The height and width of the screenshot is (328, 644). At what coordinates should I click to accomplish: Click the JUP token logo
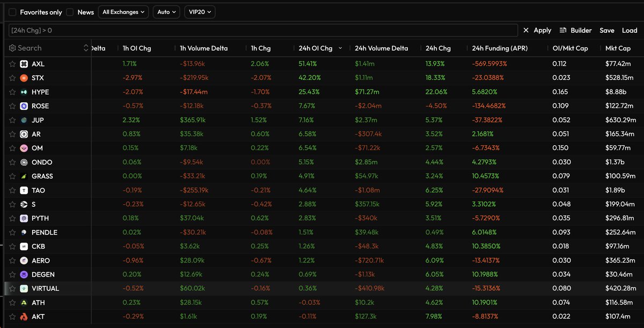click(x=24, y=120)
